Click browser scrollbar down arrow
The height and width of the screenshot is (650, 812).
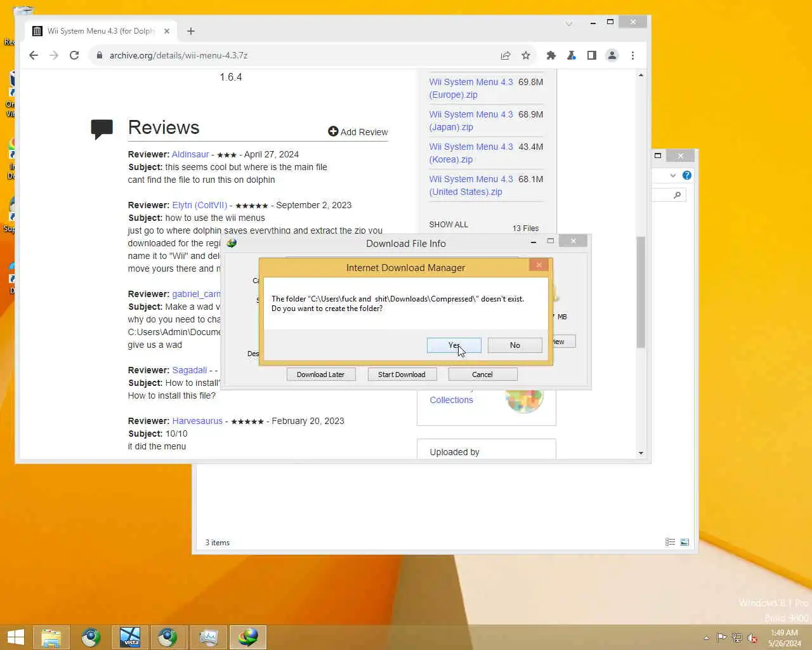641,453
